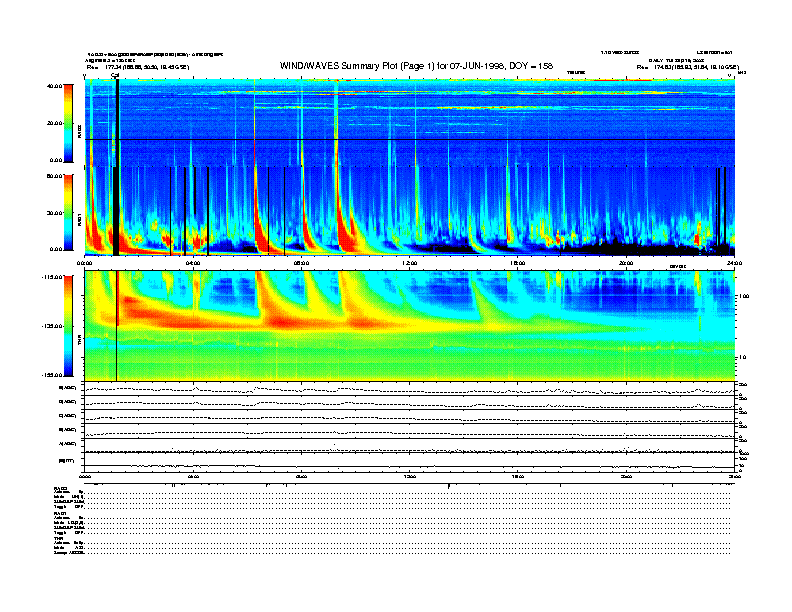The width and height of the screenshot is (792, 612).
Task: Click the TNR intensity color bar
Action: click(x=68, y=326)
